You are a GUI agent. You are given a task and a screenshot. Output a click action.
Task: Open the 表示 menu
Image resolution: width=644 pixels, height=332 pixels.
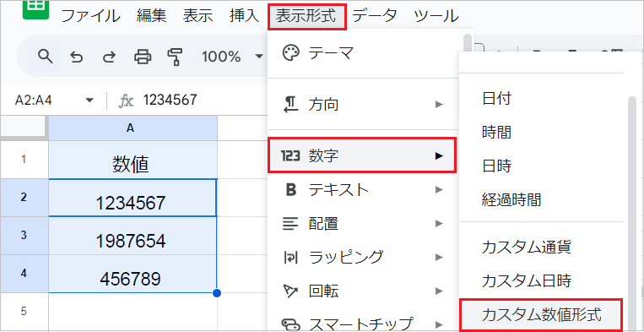coord(198,16)
